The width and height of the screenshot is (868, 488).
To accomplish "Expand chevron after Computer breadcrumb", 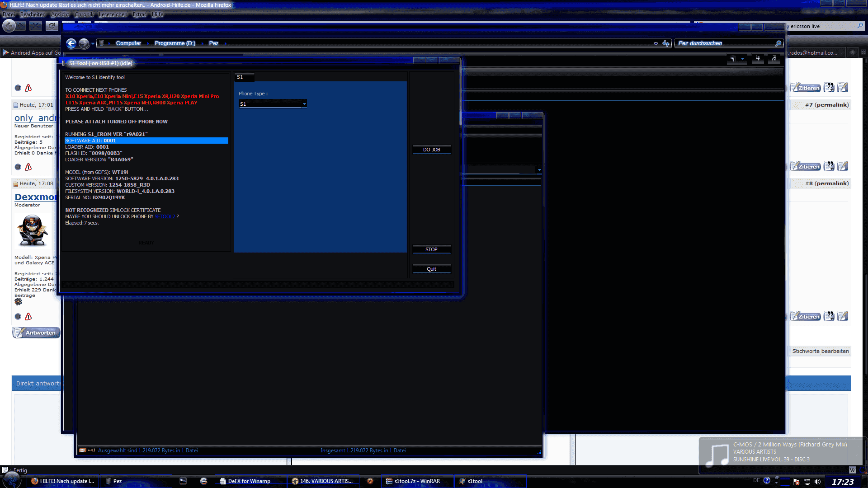I will (x=148, y=44).
